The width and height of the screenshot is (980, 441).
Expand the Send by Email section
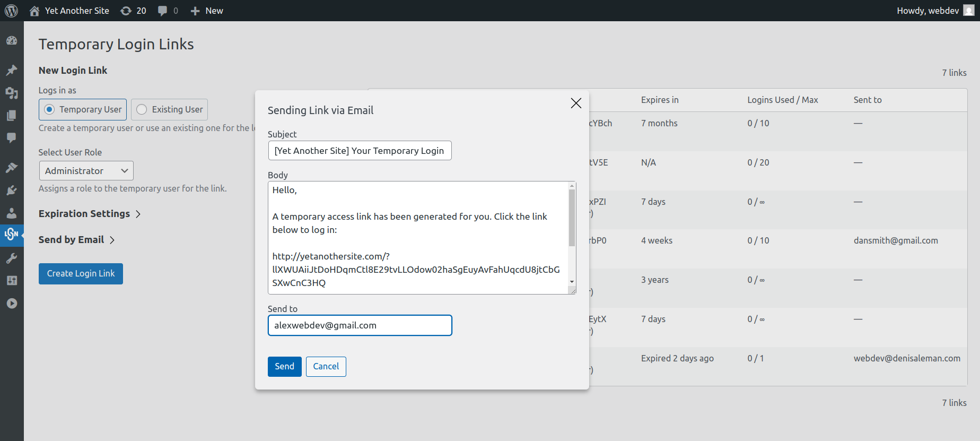77,240
